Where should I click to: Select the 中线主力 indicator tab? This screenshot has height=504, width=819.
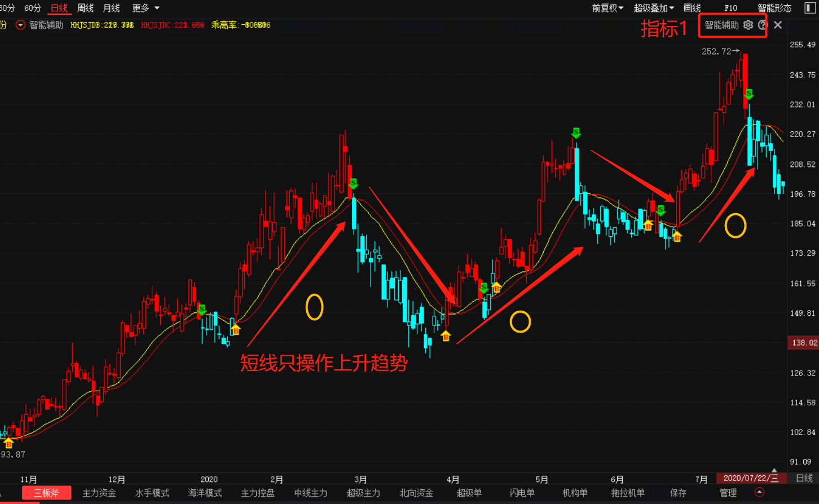(311, 493)
